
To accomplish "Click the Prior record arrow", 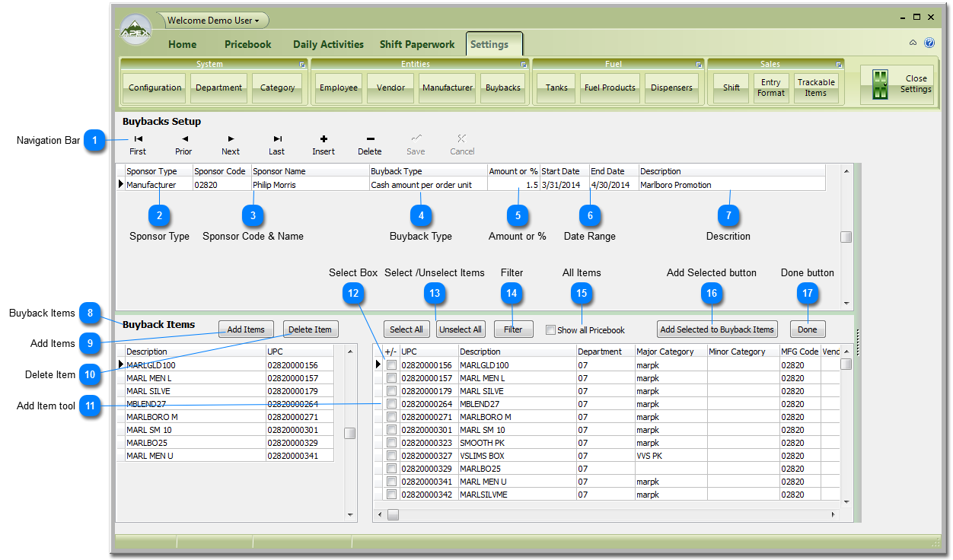I will [x=184, y=145].
